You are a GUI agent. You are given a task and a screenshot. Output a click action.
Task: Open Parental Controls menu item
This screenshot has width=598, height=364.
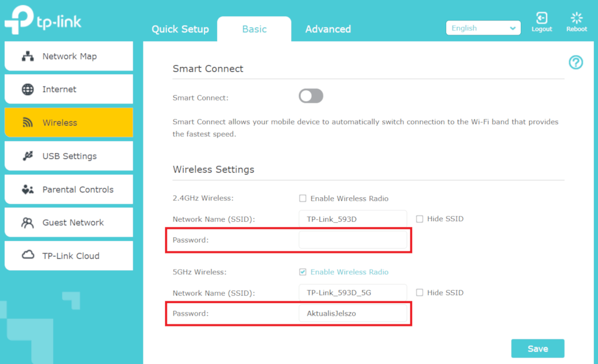tap(69, 189)
